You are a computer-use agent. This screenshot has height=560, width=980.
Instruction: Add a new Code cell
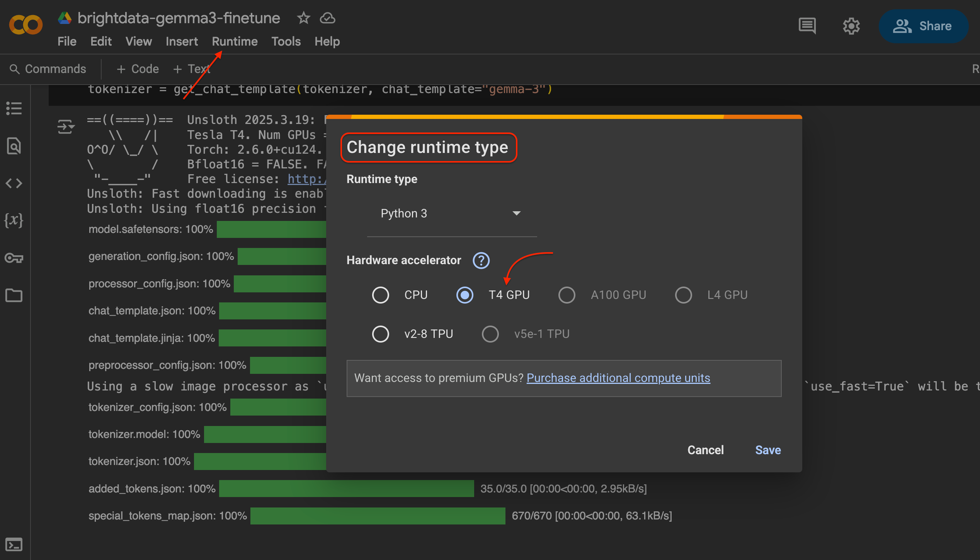[138, 69]
